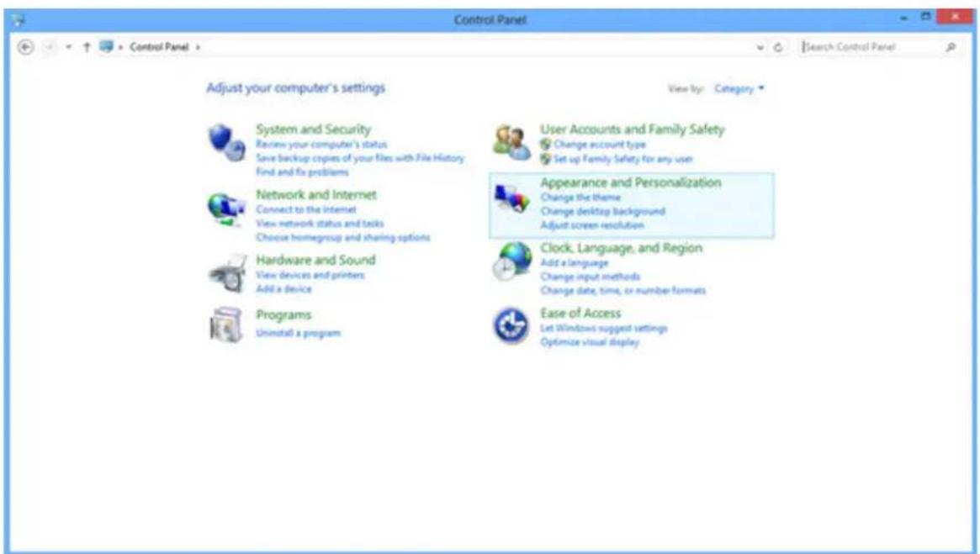The height and width of the screenshot is (554, 980).
Task: Open Save backup copies with File History
Action: point(360,158)
